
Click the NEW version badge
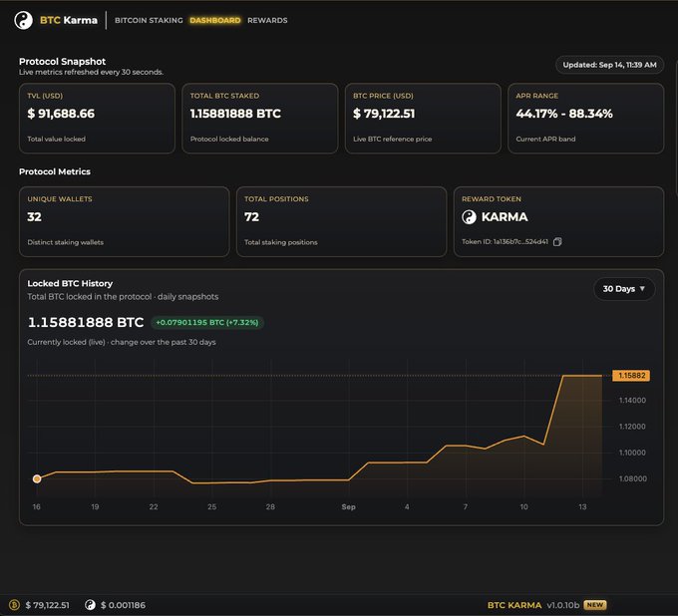point(595,605)
